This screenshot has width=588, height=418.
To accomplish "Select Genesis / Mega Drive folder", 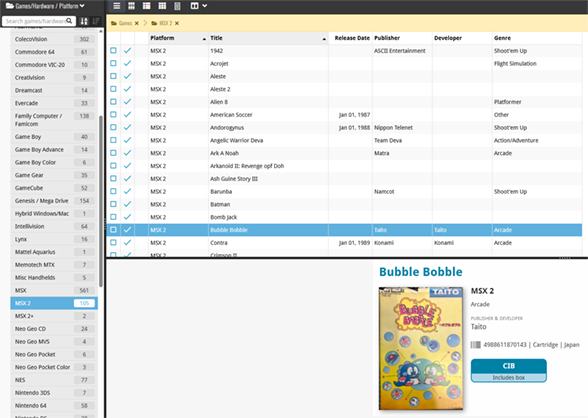I will click(x=54, y=201).
